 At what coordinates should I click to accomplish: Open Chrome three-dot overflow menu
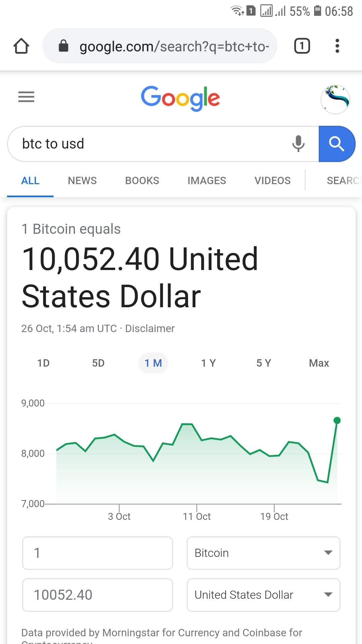click(337, 46)
